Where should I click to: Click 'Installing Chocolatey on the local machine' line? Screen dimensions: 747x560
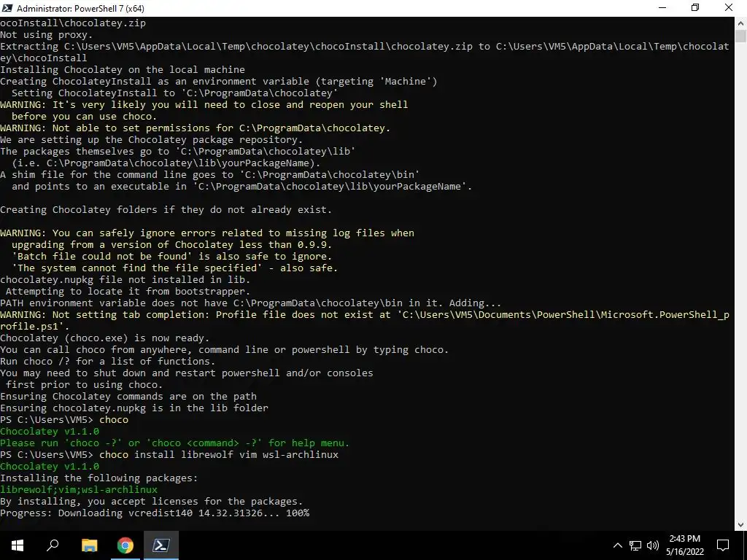[123, 69]
